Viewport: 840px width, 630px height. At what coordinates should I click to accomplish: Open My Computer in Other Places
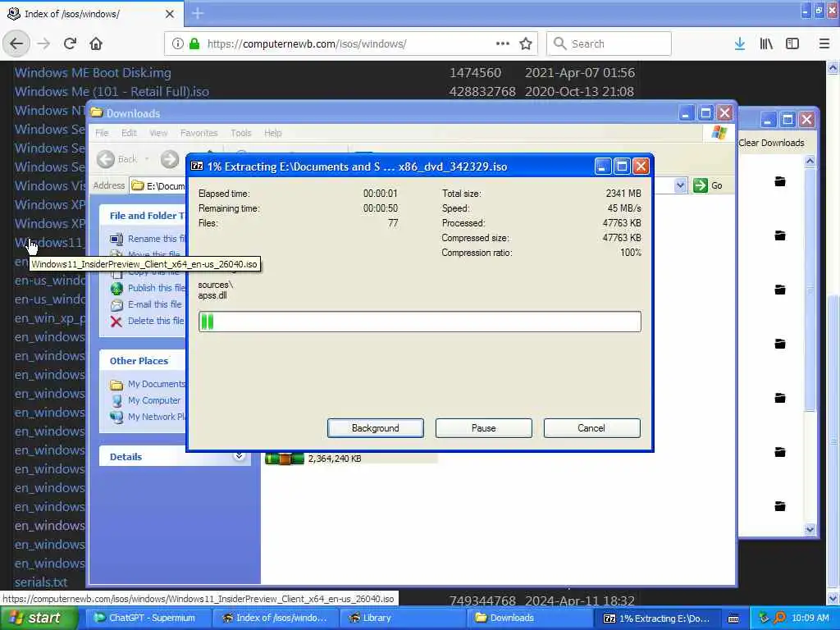(145, 400)
